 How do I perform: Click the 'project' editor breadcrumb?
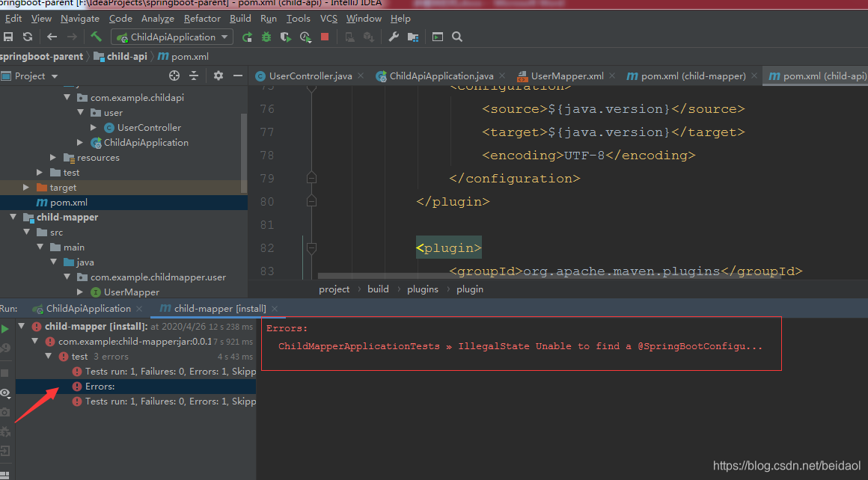(x=334, y=289)
